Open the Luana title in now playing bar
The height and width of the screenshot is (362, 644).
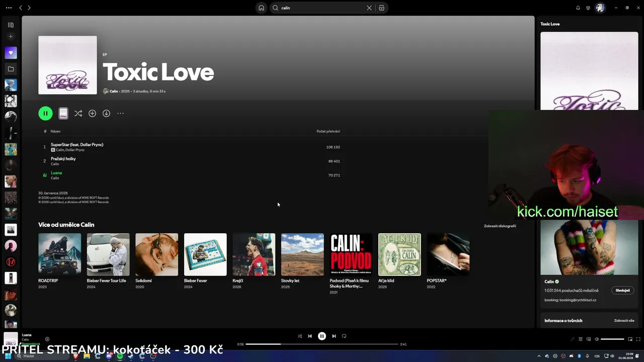pyautogui.click(x=27, y=335)
